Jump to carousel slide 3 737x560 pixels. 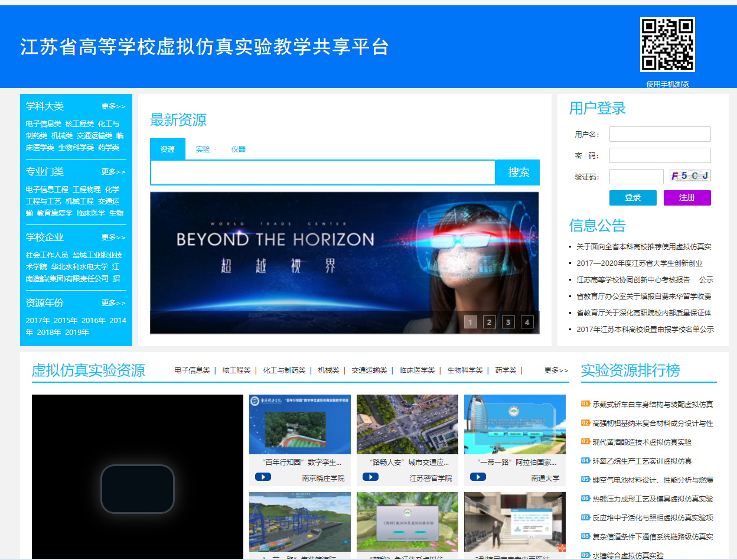(x=508, y=322)
